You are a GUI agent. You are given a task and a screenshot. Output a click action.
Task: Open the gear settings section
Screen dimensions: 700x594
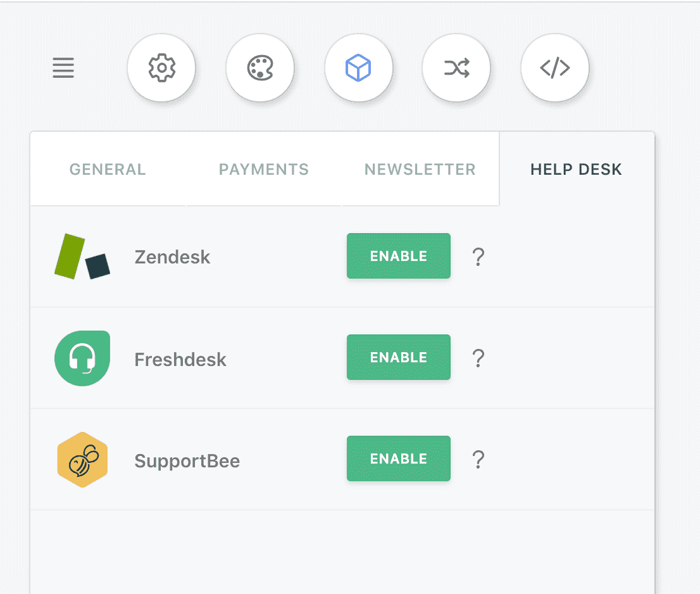(161, 68)
